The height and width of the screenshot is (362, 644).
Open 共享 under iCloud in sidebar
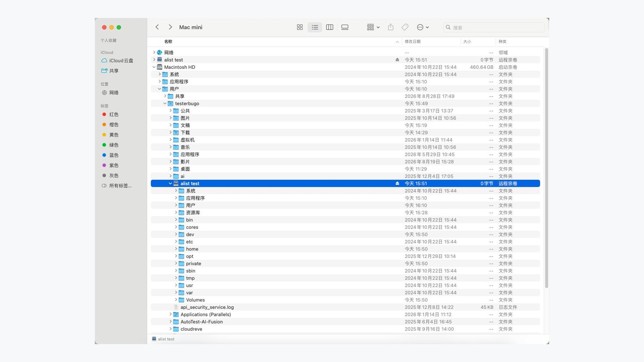pos(110,71)
